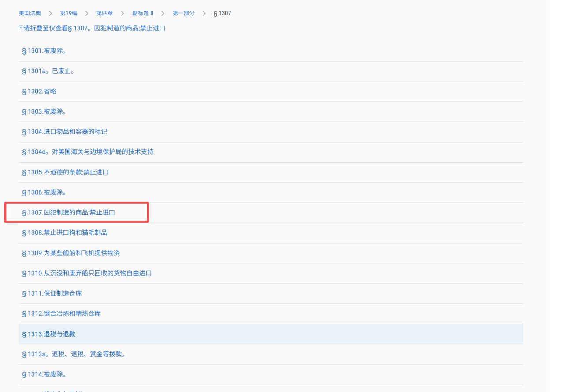View § 1305.不道德的条款;禁止进口
Image resolution: width=564 pixels, height=392 pixels.
[x=65, y=172]
